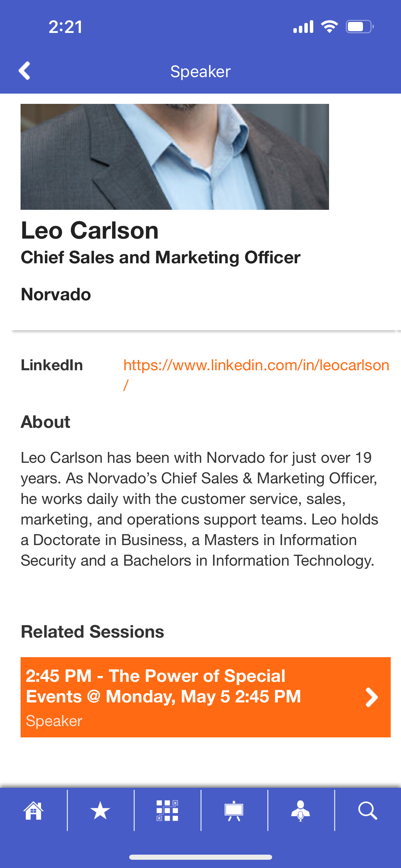Open the Home tab icon
This screenshot has height=868, width=401.
[33, 811]
